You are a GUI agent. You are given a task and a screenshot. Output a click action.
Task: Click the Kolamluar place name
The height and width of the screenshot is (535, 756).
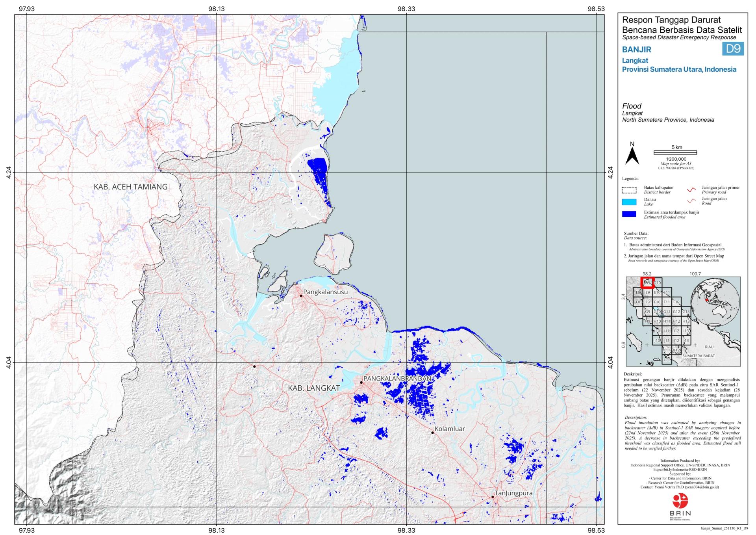450,429
